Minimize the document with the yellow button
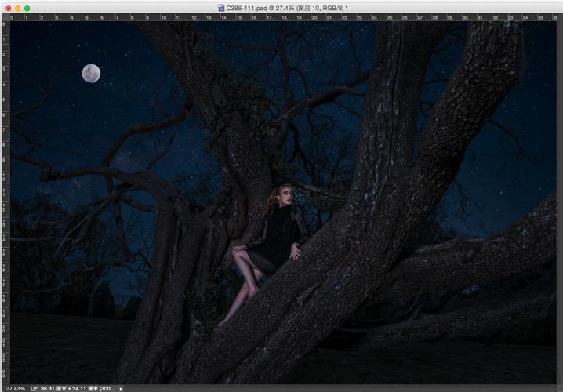Image resolution: width=563 pixels, height=392 pixels. tap(16, 7)
